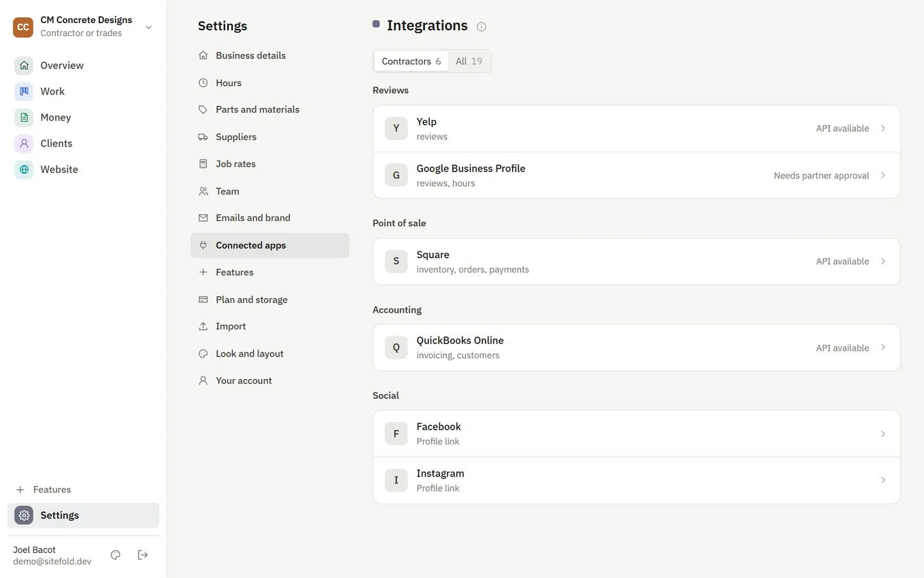The height and width of the screenshot is (578, 924).
Task: Click the QuickBooks Online Q icon
Action: (396, 347)
